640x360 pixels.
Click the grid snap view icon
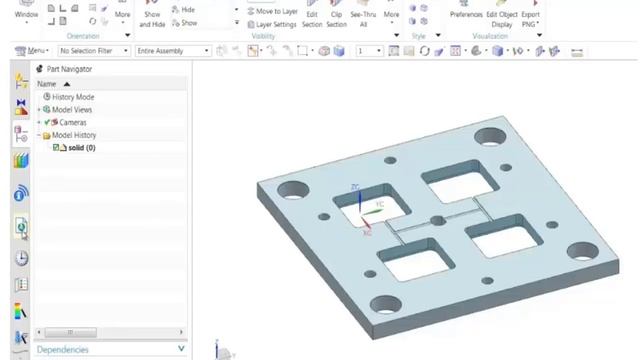455,51
